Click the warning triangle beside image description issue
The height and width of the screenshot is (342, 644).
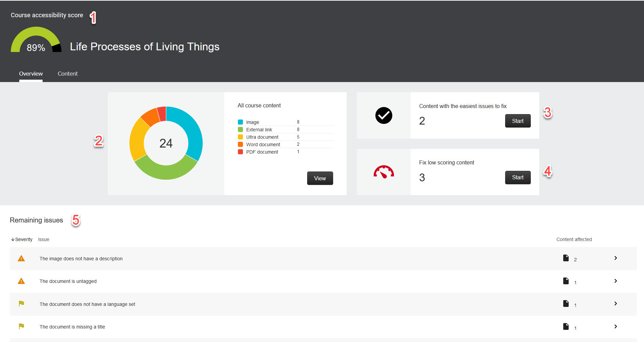21,258
